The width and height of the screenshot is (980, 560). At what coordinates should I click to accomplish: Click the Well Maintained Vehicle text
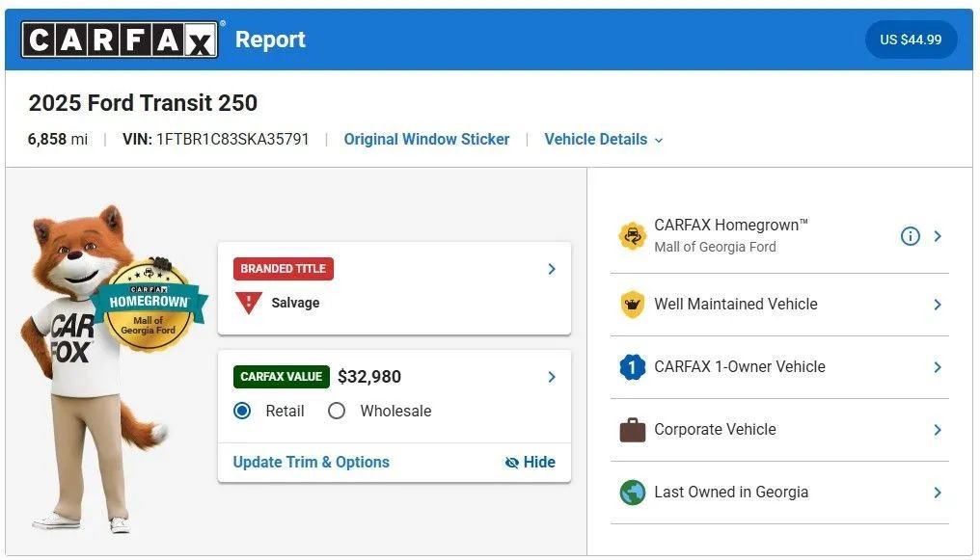point(736,304)
